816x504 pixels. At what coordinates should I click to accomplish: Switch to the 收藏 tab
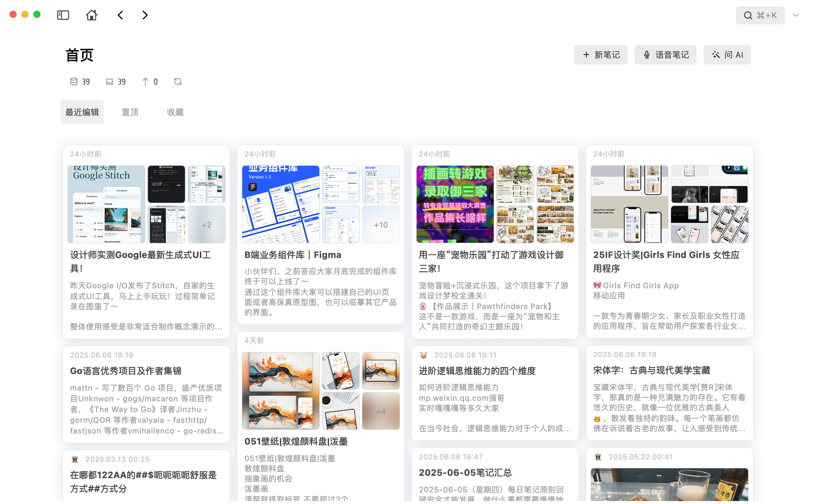(175, 112)
